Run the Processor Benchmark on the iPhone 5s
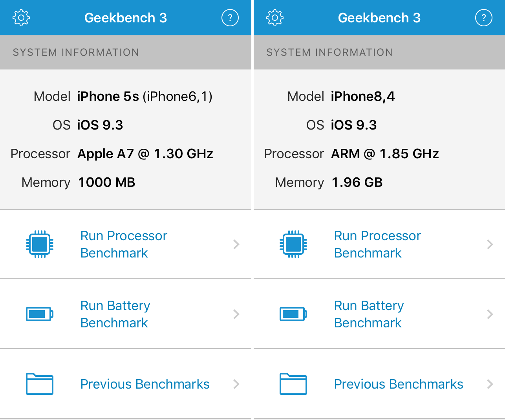The height and width of the screenshot is (420, 505). coord(124,244)
